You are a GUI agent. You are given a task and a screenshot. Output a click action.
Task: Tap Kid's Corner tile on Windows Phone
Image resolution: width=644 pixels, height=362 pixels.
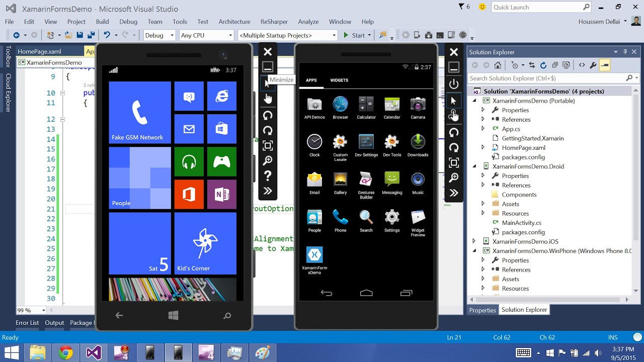(x=205, y=243)
